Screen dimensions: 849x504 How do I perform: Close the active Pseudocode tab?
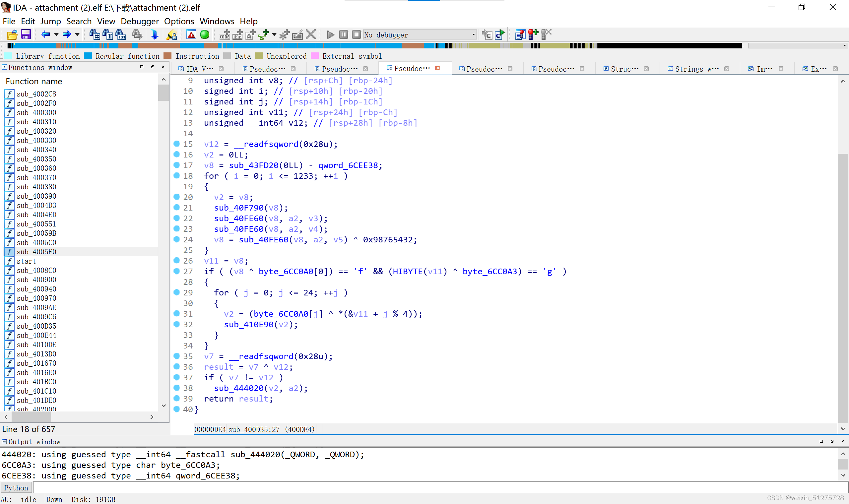click(438, 68)
